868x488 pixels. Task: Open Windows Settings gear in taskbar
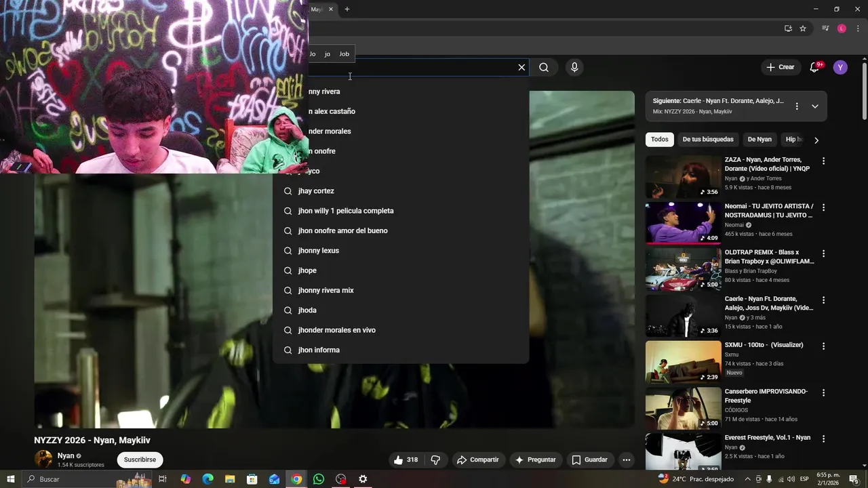pos(363,479)
